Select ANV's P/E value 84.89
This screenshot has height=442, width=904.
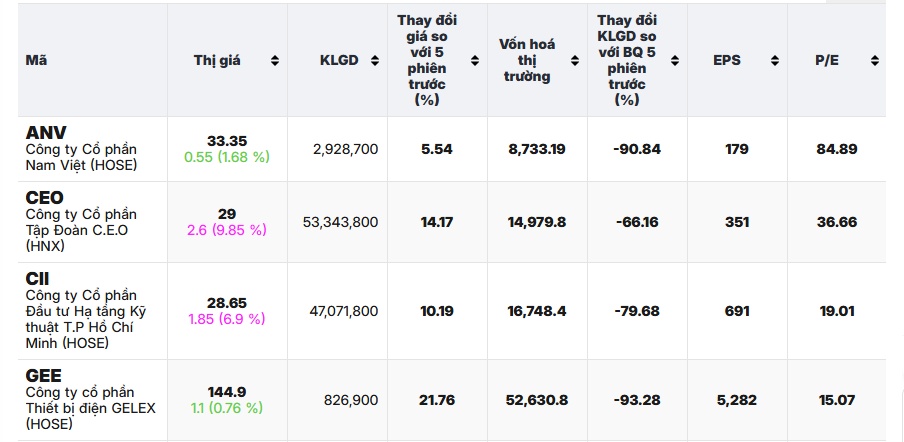coord(837,149)
